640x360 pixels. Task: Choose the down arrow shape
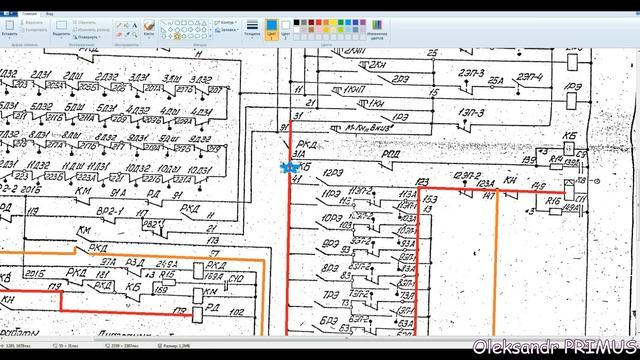coord(164,36)
